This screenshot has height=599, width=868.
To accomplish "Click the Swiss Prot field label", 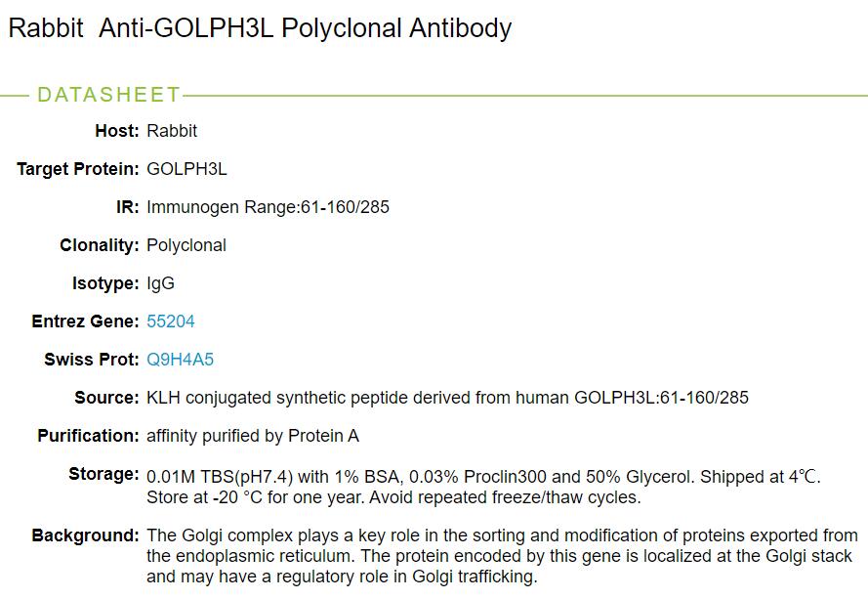I will (92, 360).
